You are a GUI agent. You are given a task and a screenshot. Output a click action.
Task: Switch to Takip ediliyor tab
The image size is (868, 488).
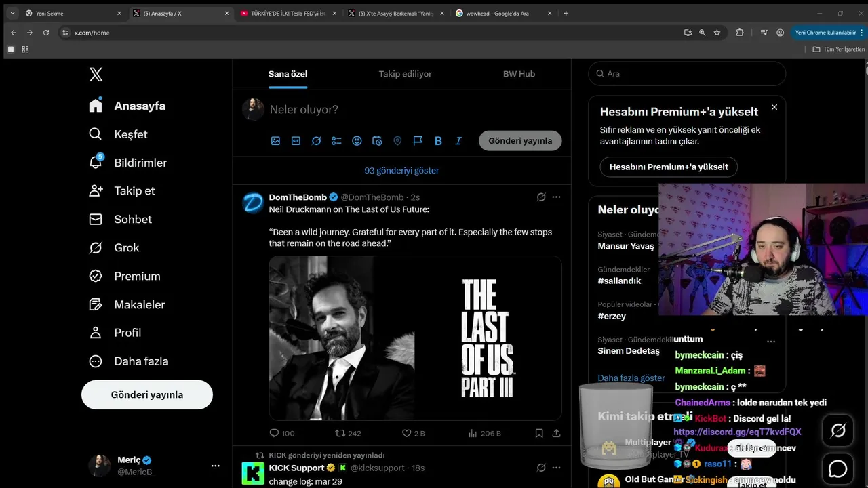tap(405, 74)
